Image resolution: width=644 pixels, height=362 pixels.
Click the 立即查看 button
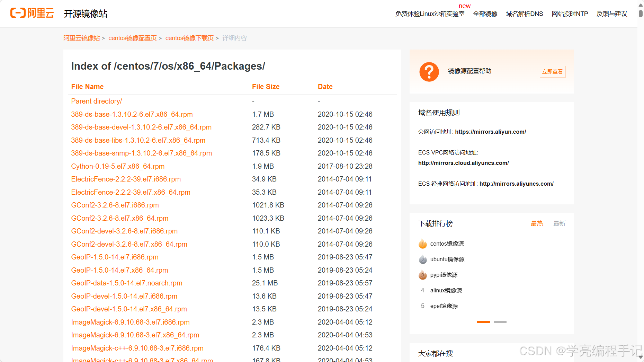552,72
